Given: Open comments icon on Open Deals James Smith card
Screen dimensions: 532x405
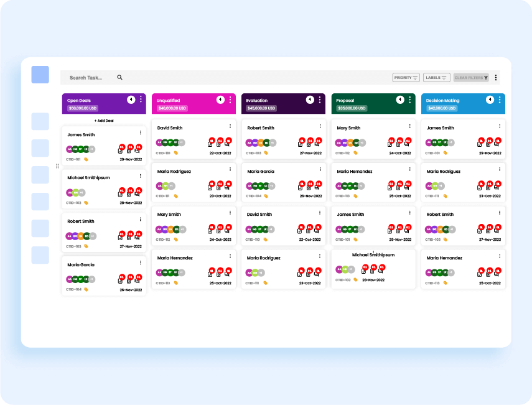Looking at the screenshot, I should (x=137, y=151).
